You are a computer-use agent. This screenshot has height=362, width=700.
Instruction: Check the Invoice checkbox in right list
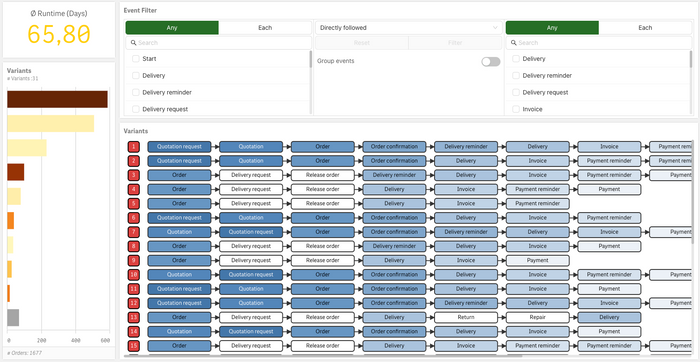click(x=516, y=109)
